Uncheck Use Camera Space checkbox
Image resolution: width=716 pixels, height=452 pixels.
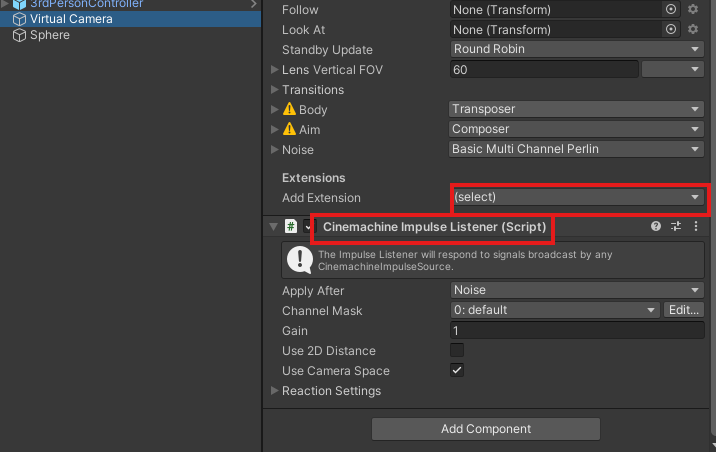tap(457, 370)
